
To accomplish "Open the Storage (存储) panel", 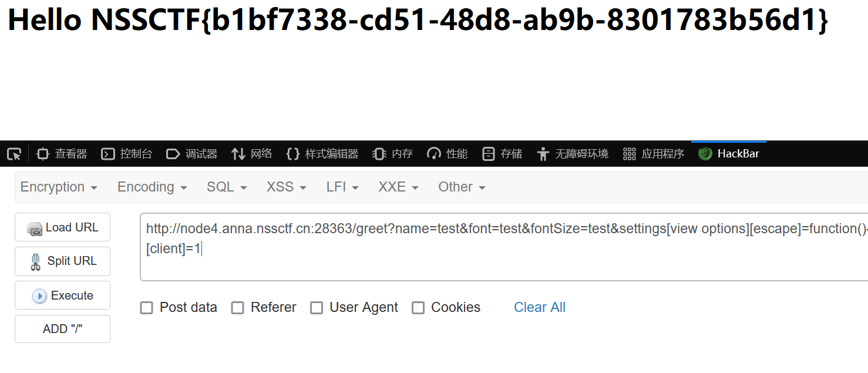I will coord(502,154).
